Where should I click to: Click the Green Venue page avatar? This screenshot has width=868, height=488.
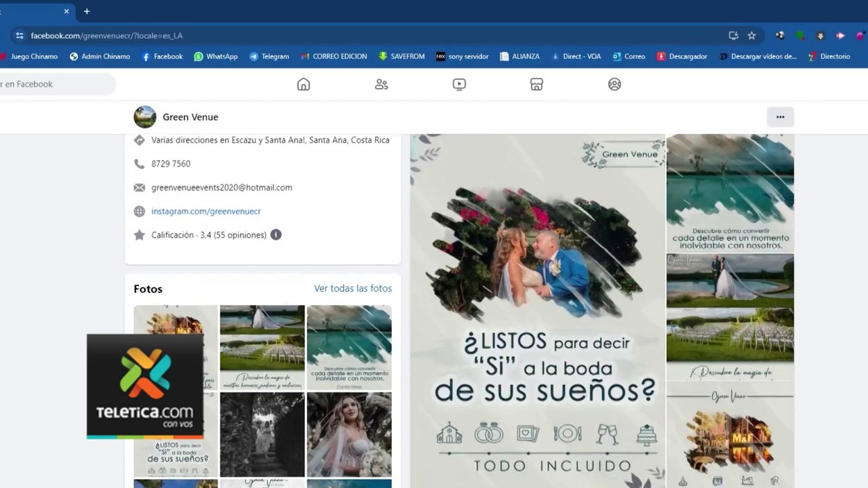pos(145,117)
